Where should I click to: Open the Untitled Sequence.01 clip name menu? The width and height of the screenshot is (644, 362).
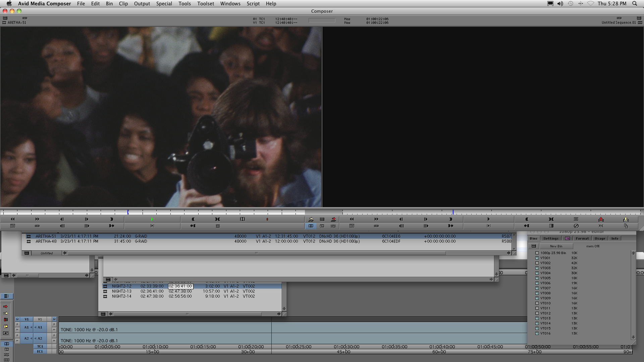click(618, 22)
